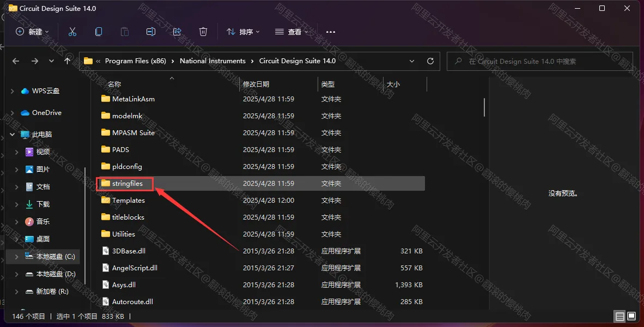Open recent locations chevron beside forward arrow

tap(51, 61)
